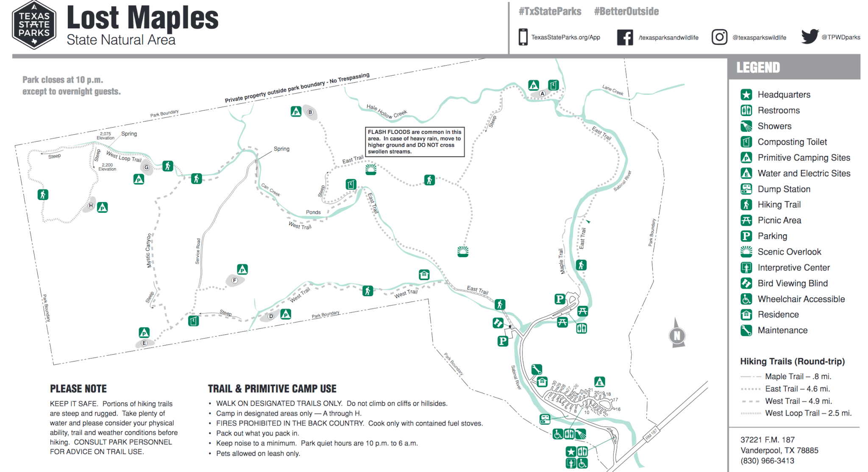Click the residence icon on West Trail
Viewport: 868px width, 472px height.
[424, 275]
